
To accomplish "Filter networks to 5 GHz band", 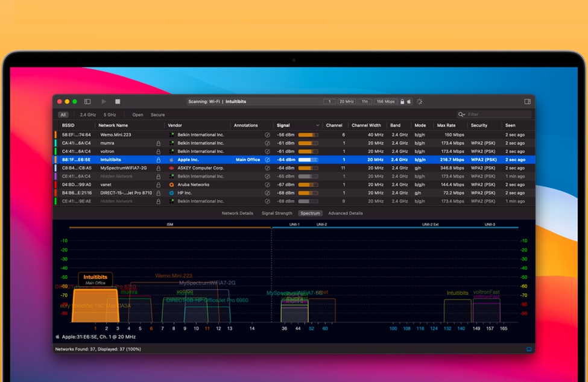I will click(109, 114).
